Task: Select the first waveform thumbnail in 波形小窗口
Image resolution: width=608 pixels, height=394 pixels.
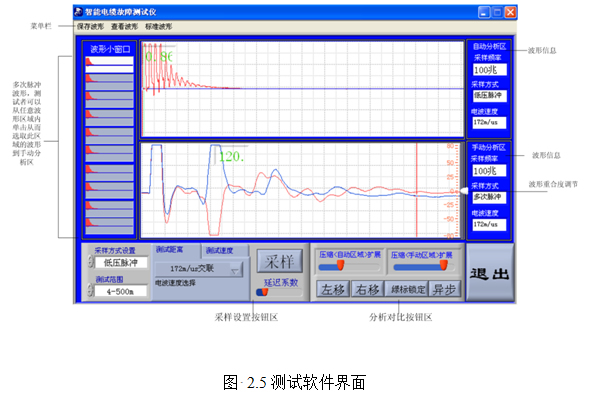Action: 109,65
